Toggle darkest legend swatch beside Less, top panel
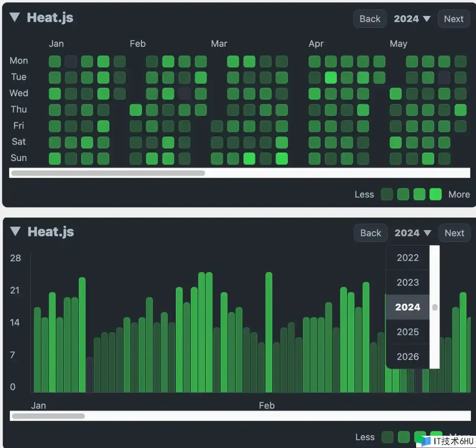This screenshot has height=448, width=476. (387, 194)
